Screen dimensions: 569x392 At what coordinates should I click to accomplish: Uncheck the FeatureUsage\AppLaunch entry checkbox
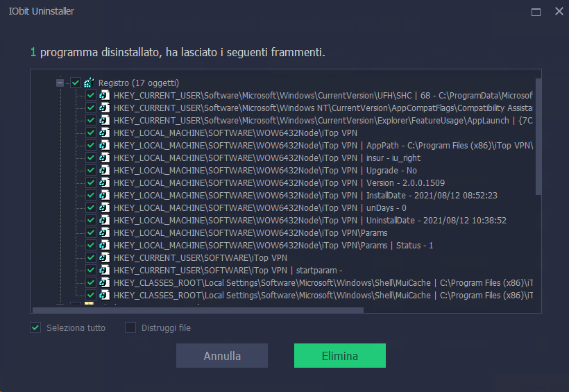[x=91, y=121]
